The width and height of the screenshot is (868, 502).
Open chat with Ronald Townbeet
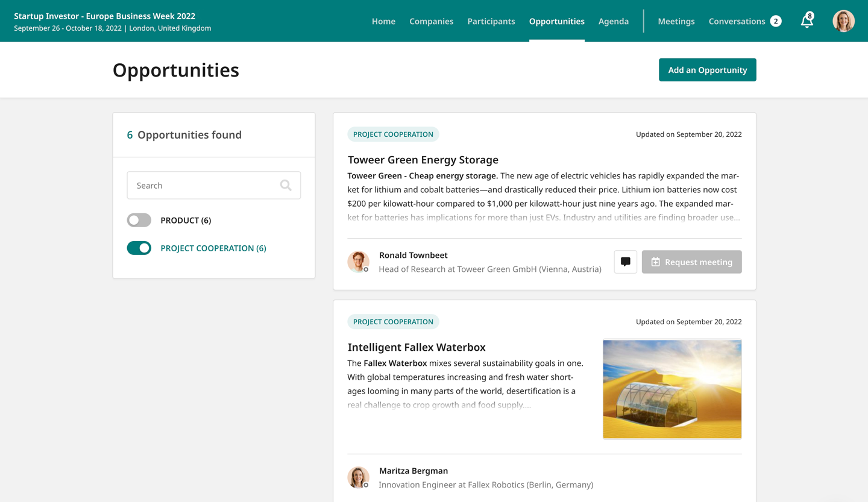point(625,262)
